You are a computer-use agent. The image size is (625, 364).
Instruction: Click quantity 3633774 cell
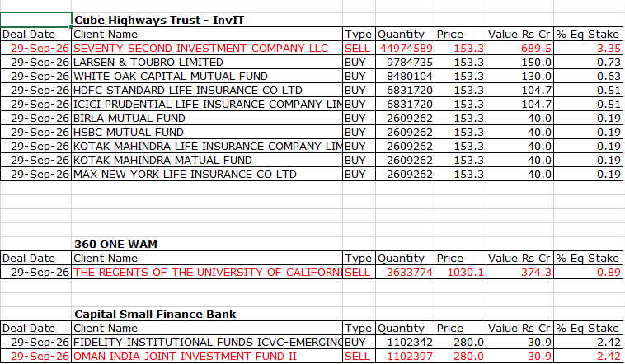[405, 272]
